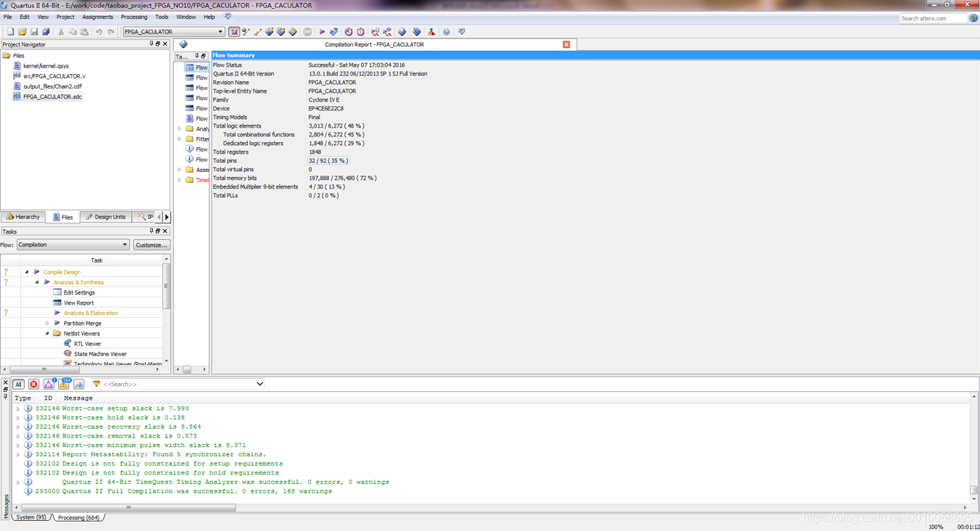Select src/FPGA_CACULATOR.v file
This screenshot has height=531, width=980.
point(54,76)
